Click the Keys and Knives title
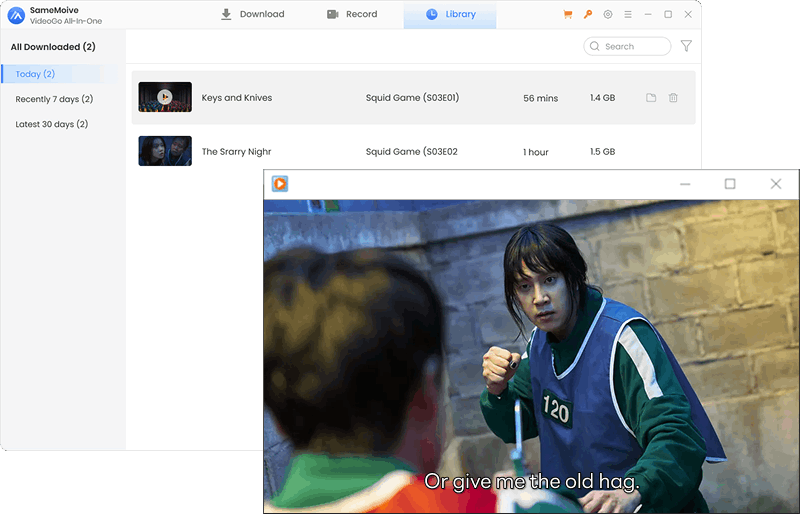Image resolution: width=800 pixels, height=514 pixels. point(237,97)
